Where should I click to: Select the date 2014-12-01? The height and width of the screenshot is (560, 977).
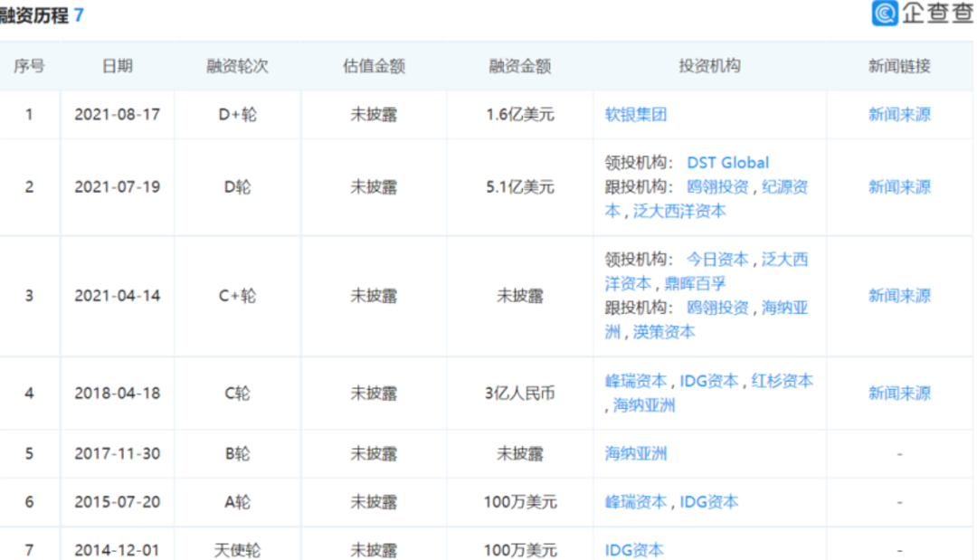(117, 550)
